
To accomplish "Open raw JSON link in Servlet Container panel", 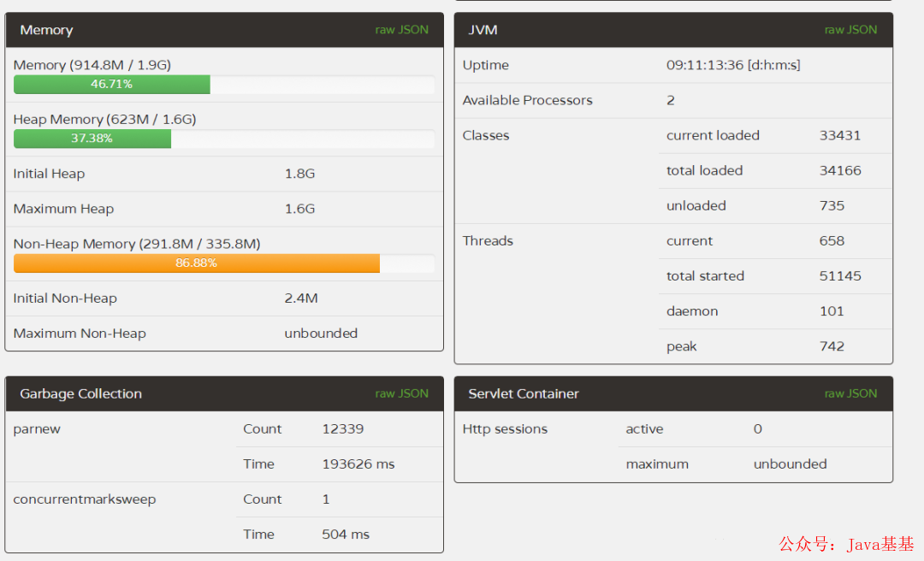I will click(x=850, y=393).
